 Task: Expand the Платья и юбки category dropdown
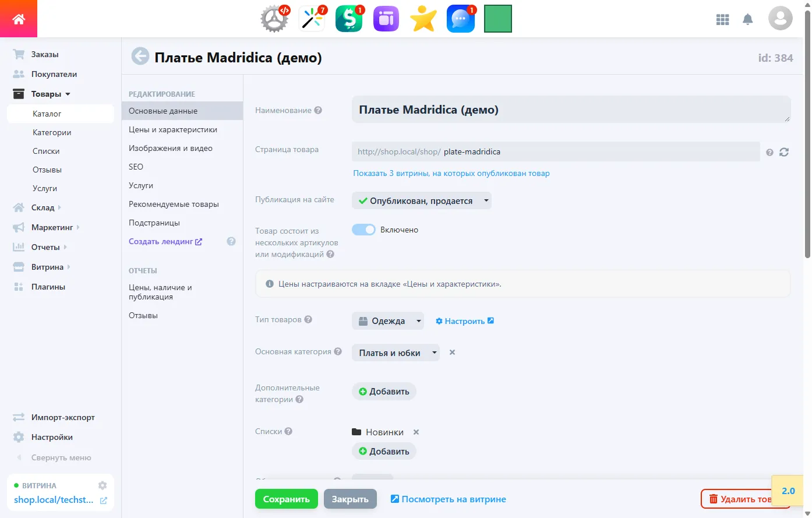click(x=396, y=353)
